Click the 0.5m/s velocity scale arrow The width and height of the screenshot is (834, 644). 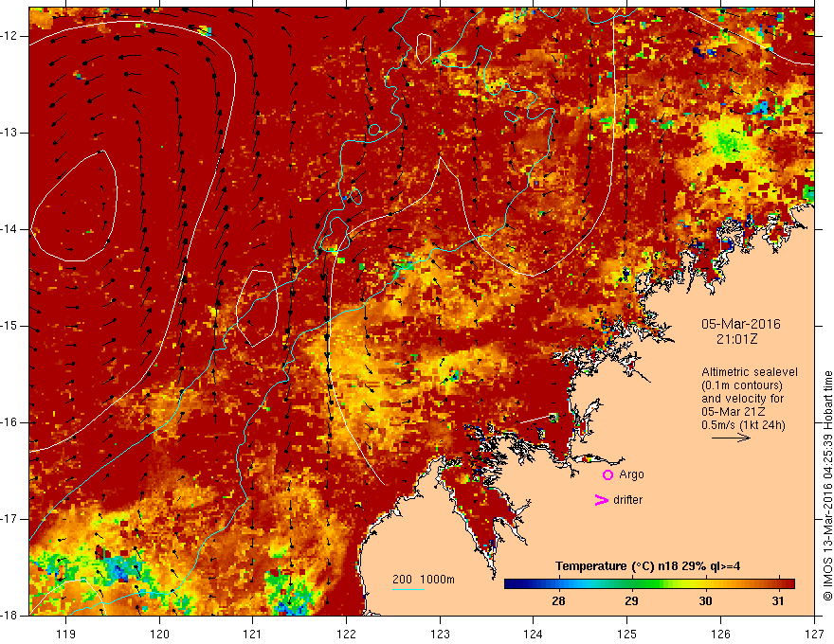[731, 438]
